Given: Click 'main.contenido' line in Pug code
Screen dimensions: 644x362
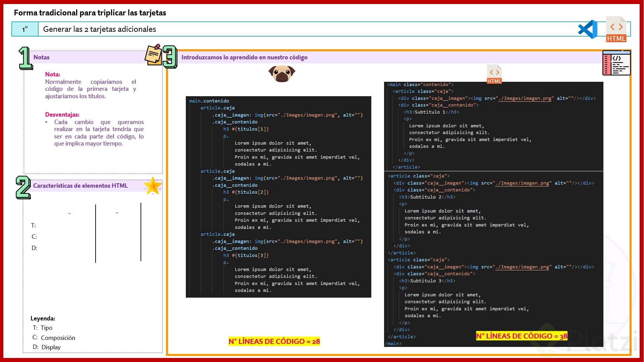Looking at the screenshot, I should point(209,101).
